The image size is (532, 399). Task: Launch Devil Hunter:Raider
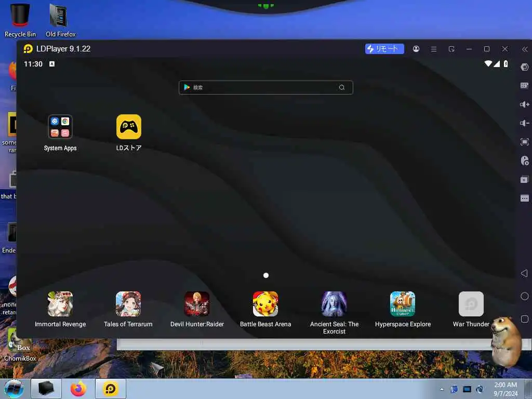pyautogui.click(x=197, y=304)
